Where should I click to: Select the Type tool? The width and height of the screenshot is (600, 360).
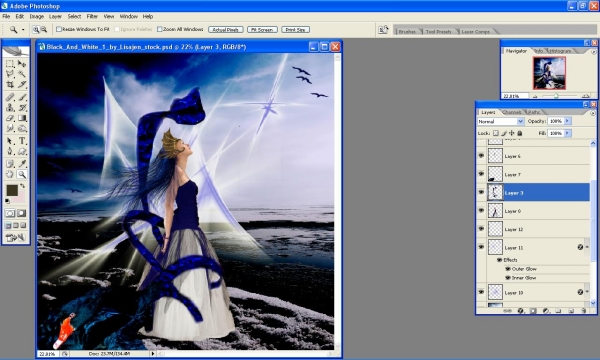[x=22, y=141]
